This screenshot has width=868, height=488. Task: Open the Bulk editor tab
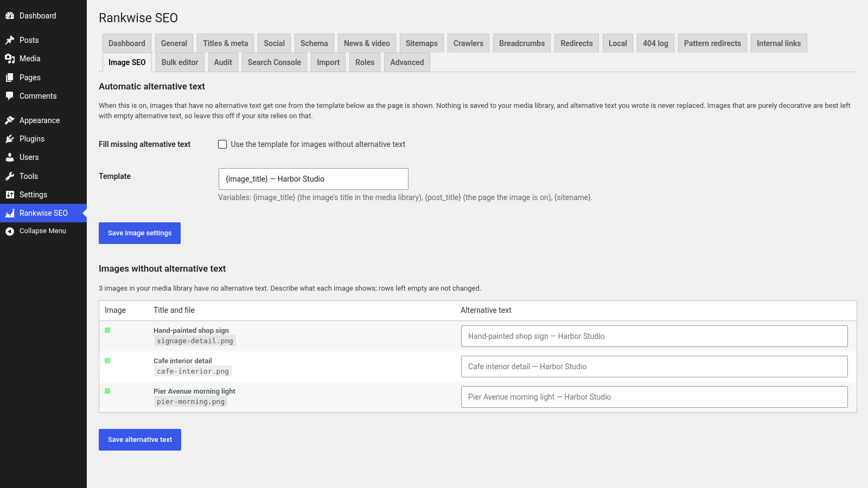pyautogui.click(x=180, y=62)
